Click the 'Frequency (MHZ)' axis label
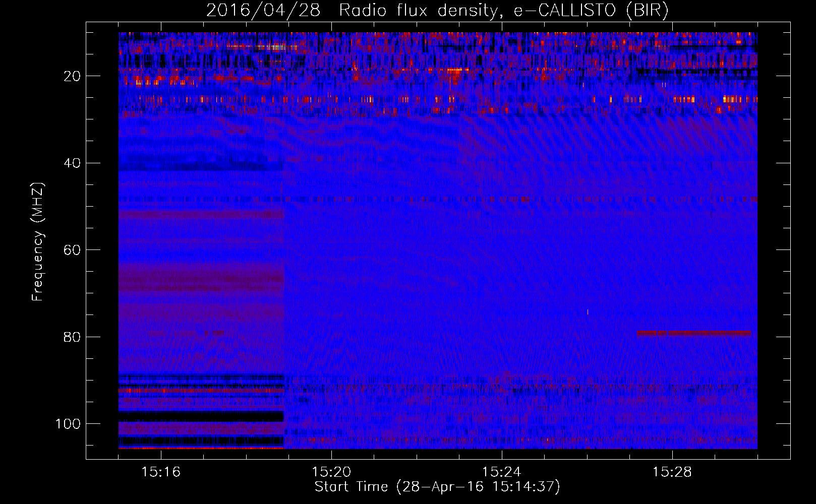 pyautogui.click(x=38, y=242)
